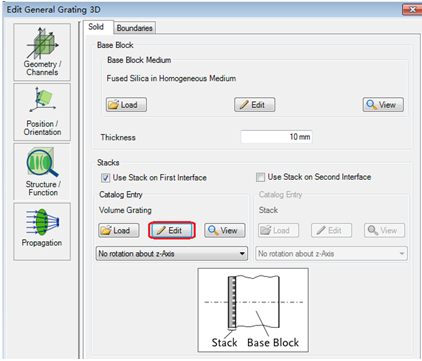Click the Thickness input field
This screenshot has width=422, height=361.
point(277,137)
